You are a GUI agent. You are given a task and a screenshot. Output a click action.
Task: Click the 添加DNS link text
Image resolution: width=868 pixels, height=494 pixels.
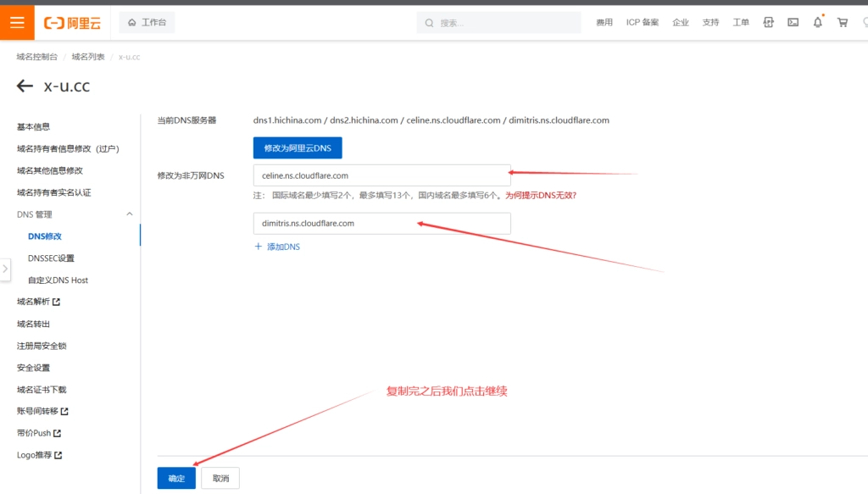(x=283, y=247)
